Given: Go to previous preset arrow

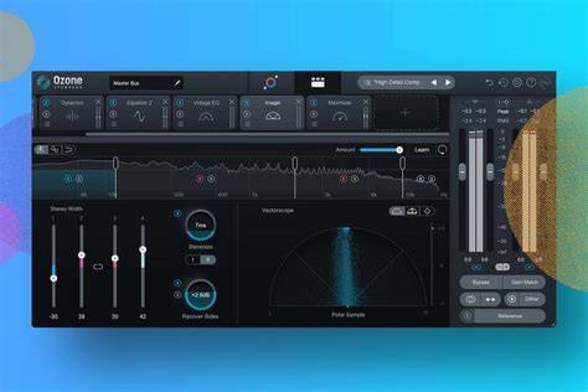Looking at the screenshot, I should [434, 82].
